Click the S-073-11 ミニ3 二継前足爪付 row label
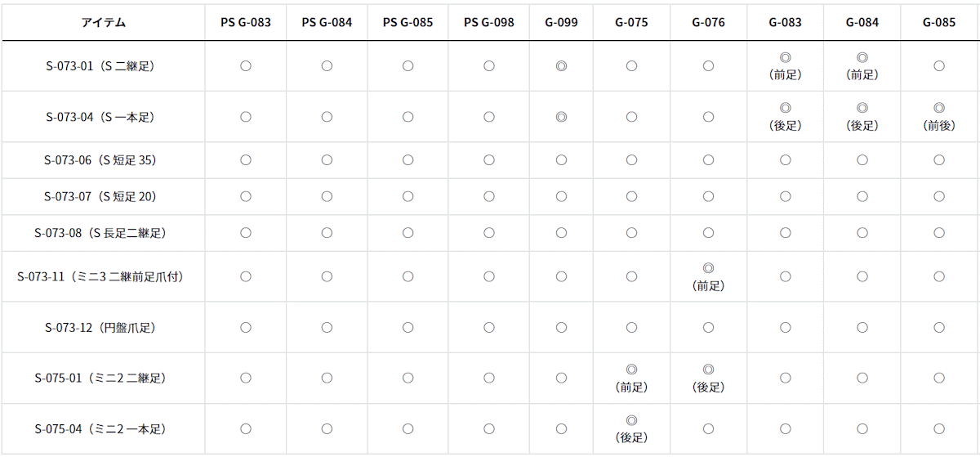The width and height of the screenshot is (980, 457). click(100, 276)
